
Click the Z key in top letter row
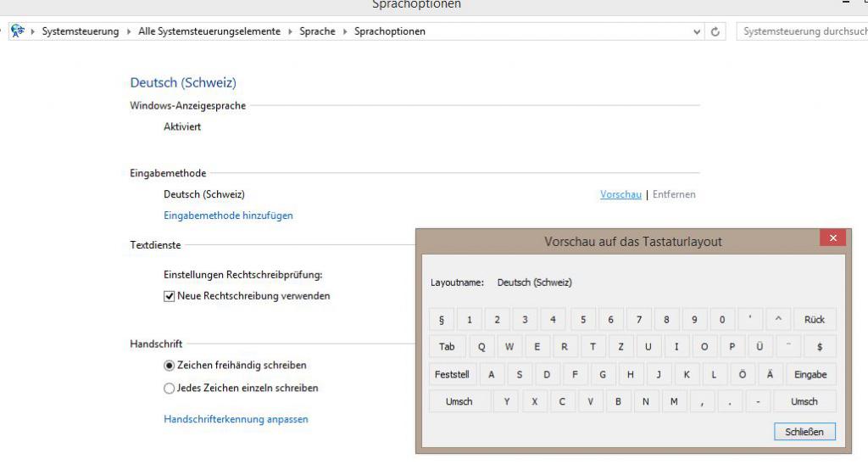[x=620, y=346]
